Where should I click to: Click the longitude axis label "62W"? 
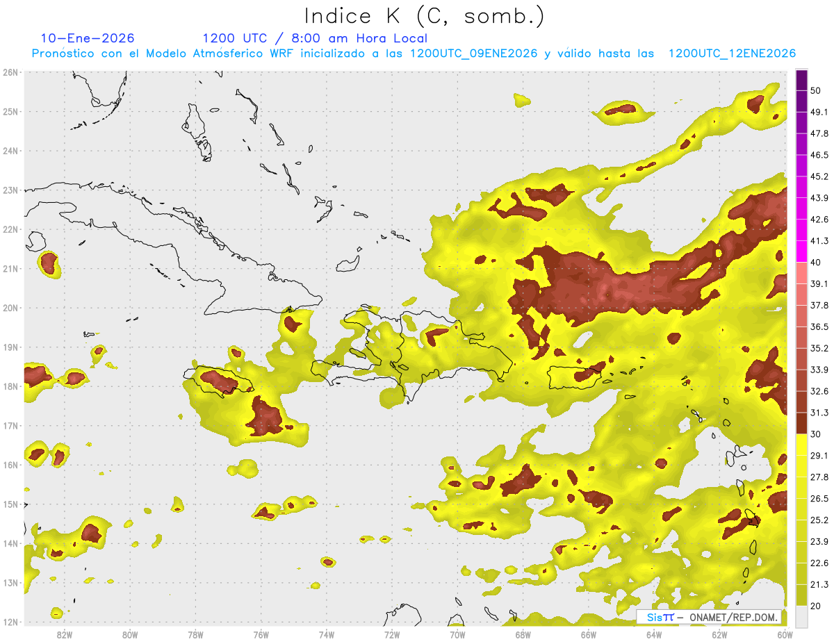pyautogui.click(x=719, y=635)
